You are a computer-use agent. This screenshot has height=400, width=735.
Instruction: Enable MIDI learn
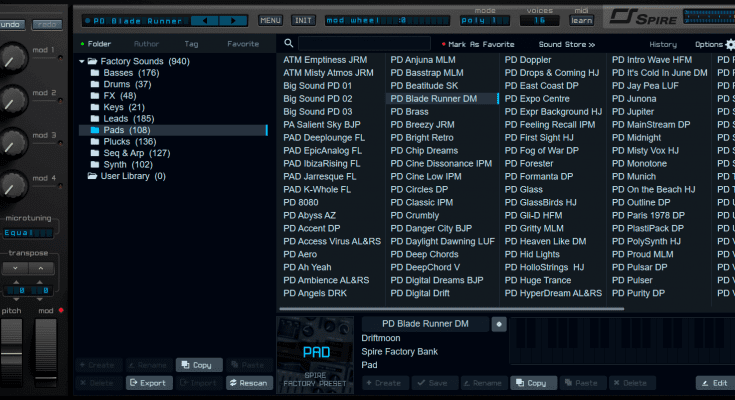581,19
